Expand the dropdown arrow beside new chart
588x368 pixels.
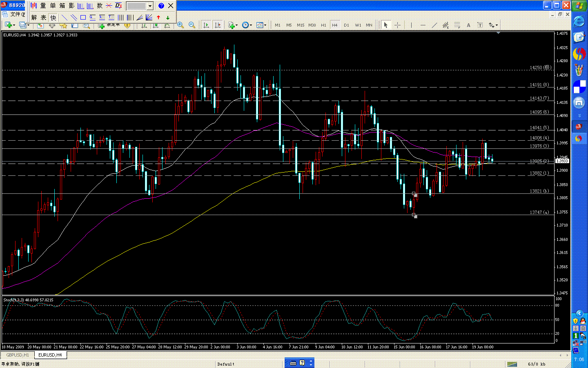(x=14, y=25)
